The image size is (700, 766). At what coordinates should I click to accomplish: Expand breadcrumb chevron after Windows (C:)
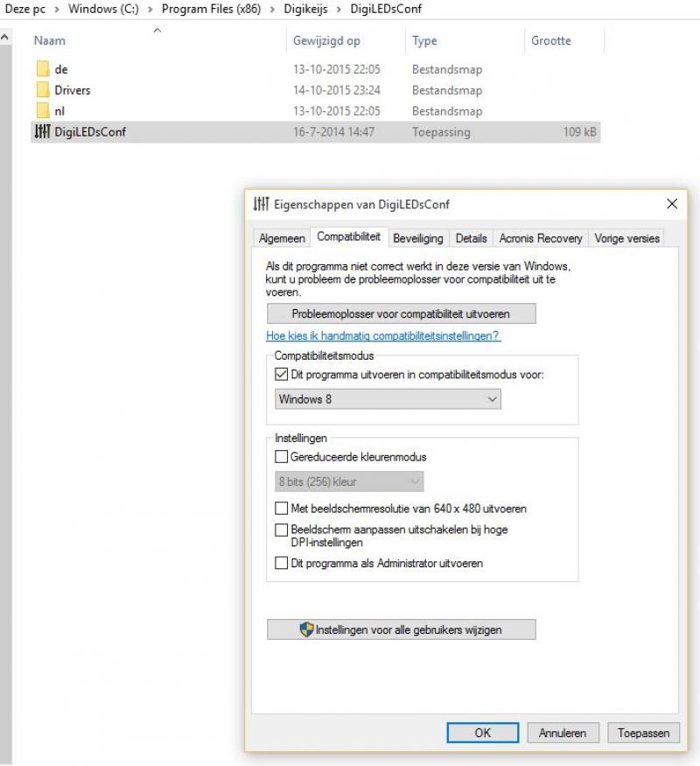pos(150,10)
